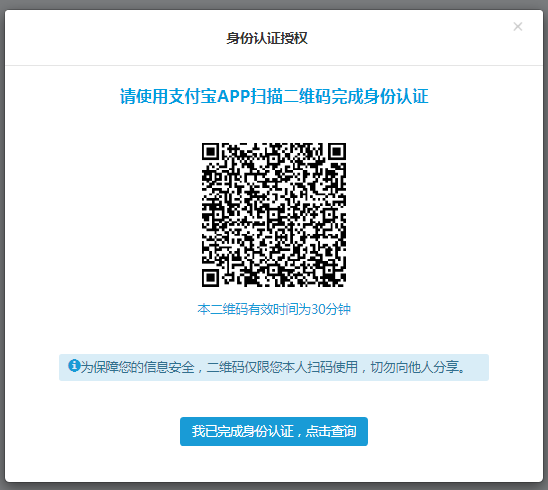Click the Alipay QR code image
548x490 pixels.
274,215
